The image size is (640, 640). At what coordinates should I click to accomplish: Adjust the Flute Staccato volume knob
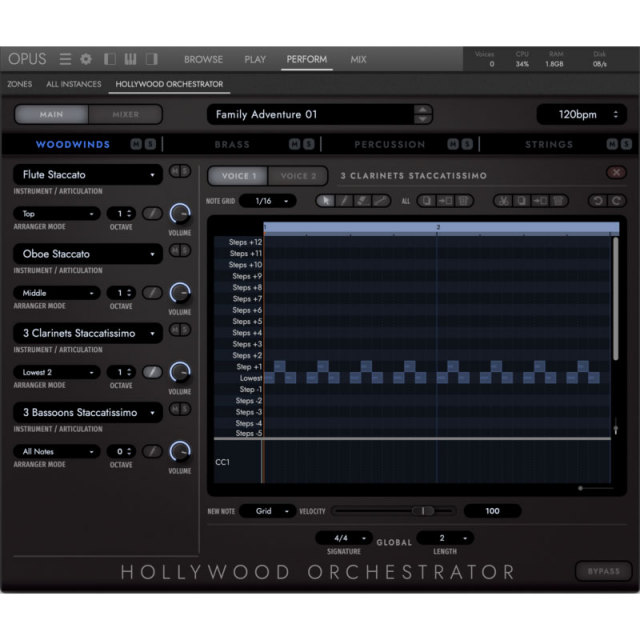[180, 213]
